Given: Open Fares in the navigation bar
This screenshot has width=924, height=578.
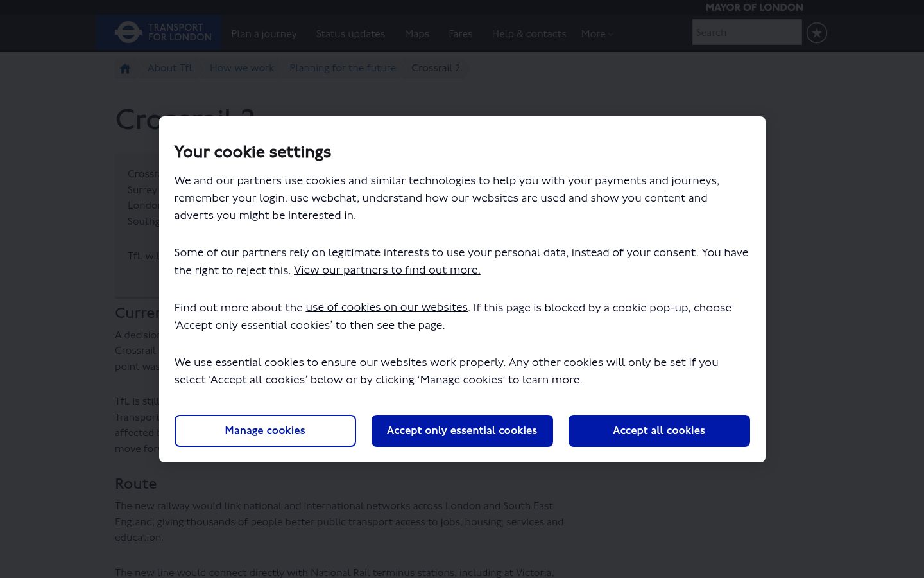Looking at the screenshot, I should (460, 34).
